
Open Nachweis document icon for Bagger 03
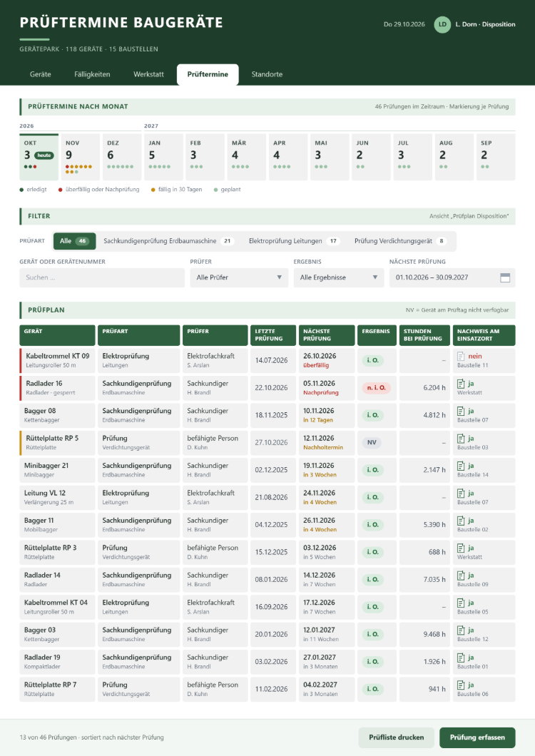461,631
